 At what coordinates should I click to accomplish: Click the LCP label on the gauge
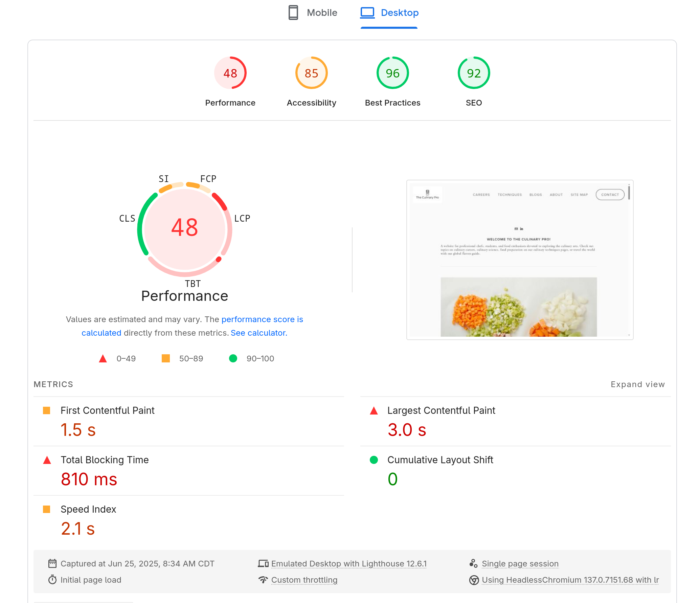coord(242,219)
